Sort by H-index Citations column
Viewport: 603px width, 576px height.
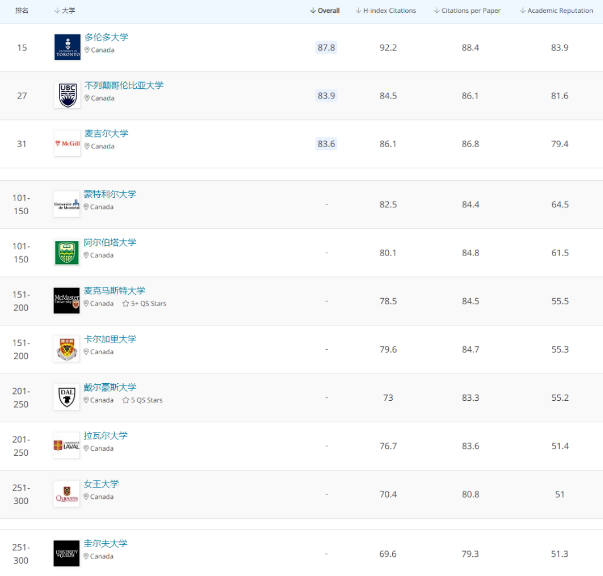point(386,11)
